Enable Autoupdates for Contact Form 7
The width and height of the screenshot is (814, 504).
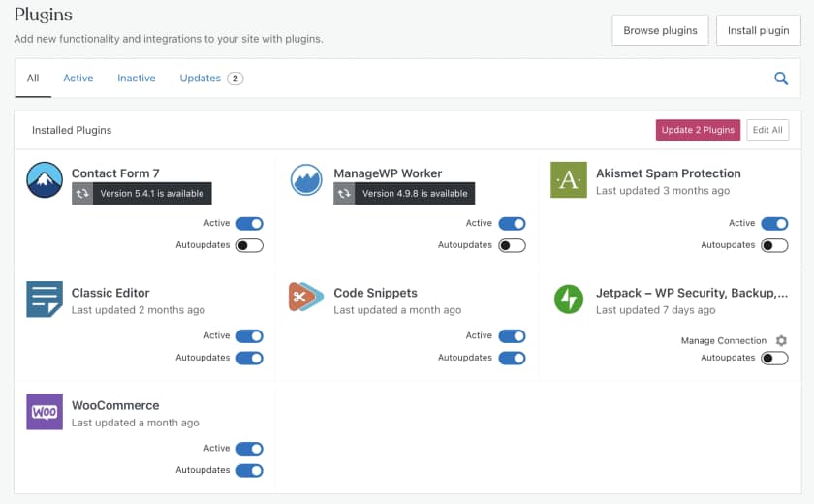pos(250,245)
